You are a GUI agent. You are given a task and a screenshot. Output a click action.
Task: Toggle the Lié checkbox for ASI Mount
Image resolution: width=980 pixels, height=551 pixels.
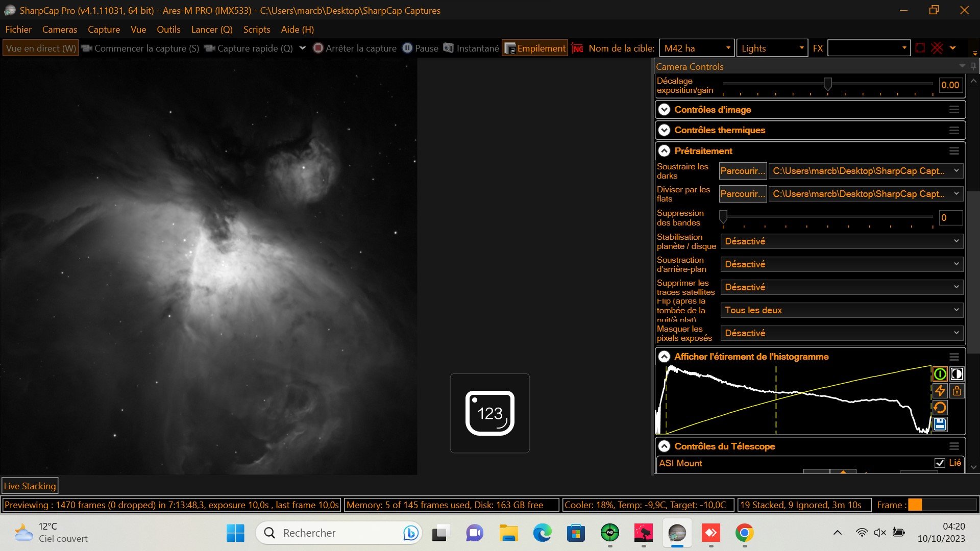(940, 463)
